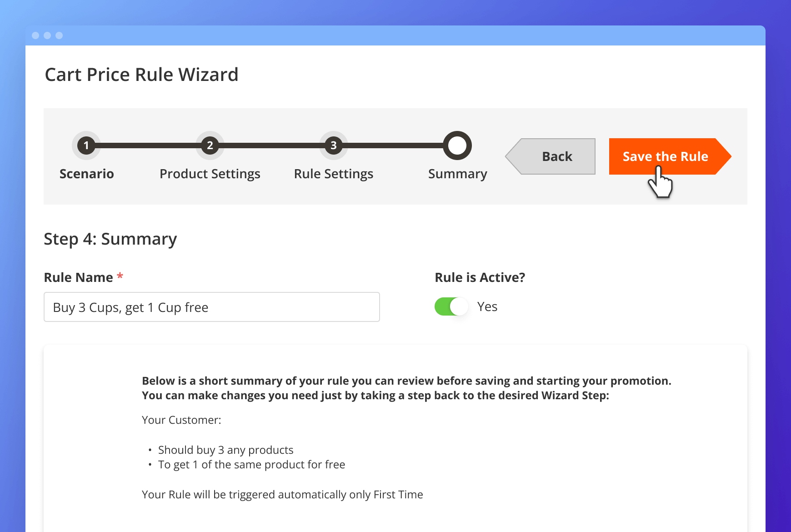
Task: Disable the Rule is Active toggle
Action: (x=451, y=306)
